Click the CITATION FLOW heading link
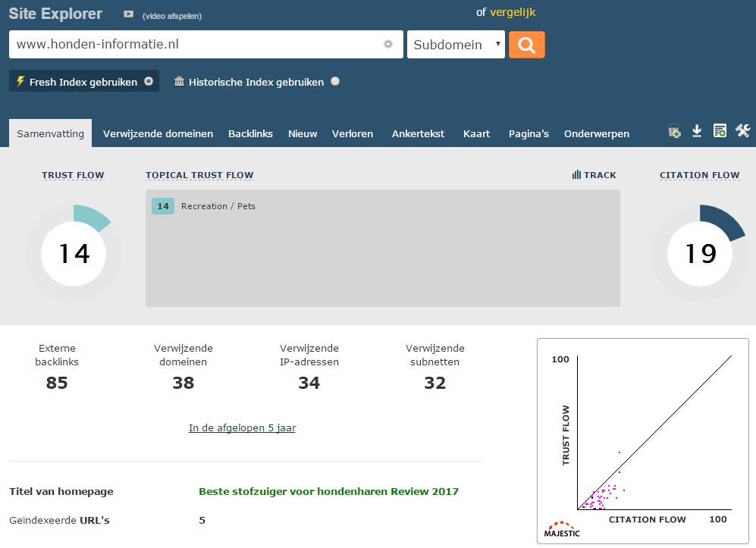Image resolution: width=756 pixels, height=548 pixels. coord(699,175)
